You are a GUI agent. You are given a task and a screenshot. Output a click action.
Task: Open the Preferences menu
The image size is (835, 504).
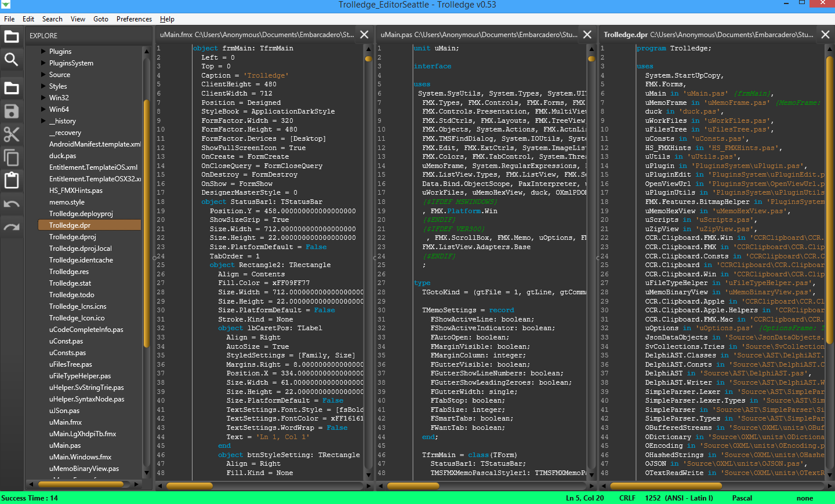tap(134, 19)
